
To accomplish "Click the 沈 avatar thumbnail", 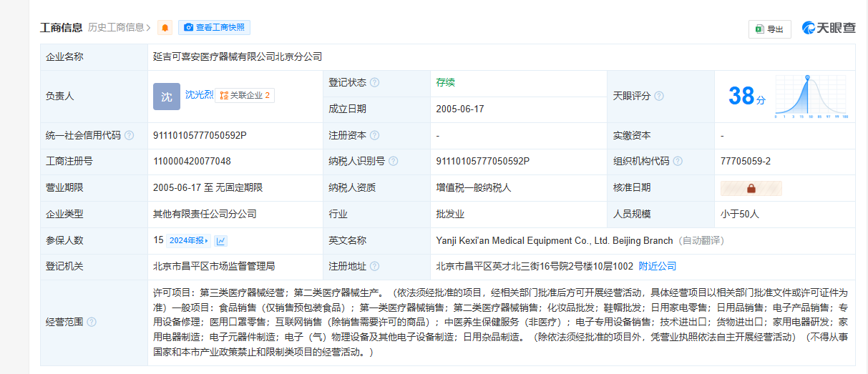I will [x=167, y=97].
